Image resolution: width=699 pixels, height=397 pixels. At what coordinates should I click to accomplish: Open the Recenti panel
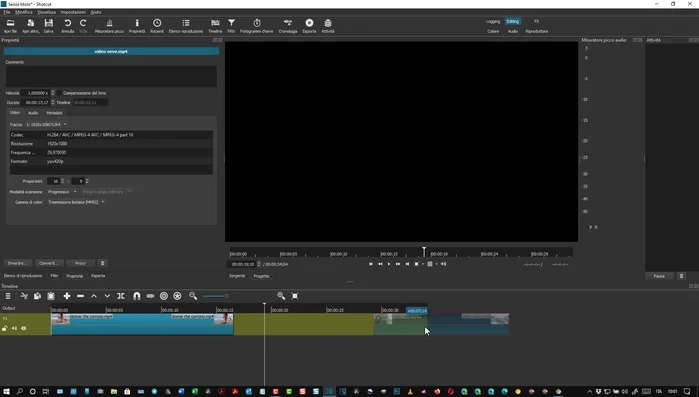(157, 26)
